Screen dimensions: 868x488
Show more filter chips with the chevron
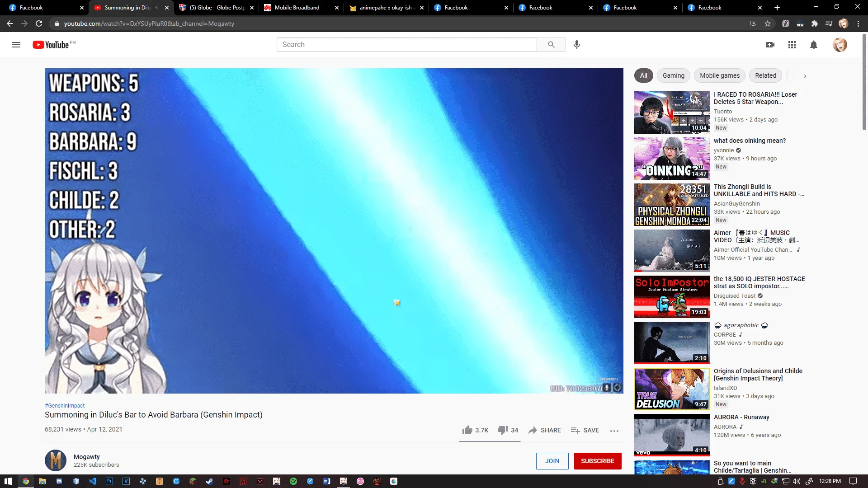coord(805,76)
